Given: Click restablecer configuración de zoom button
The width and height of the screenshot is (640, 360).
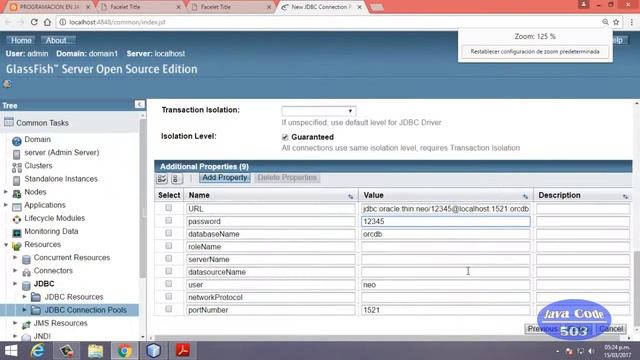Looking at the screenshot, I should tap(535, 51).
